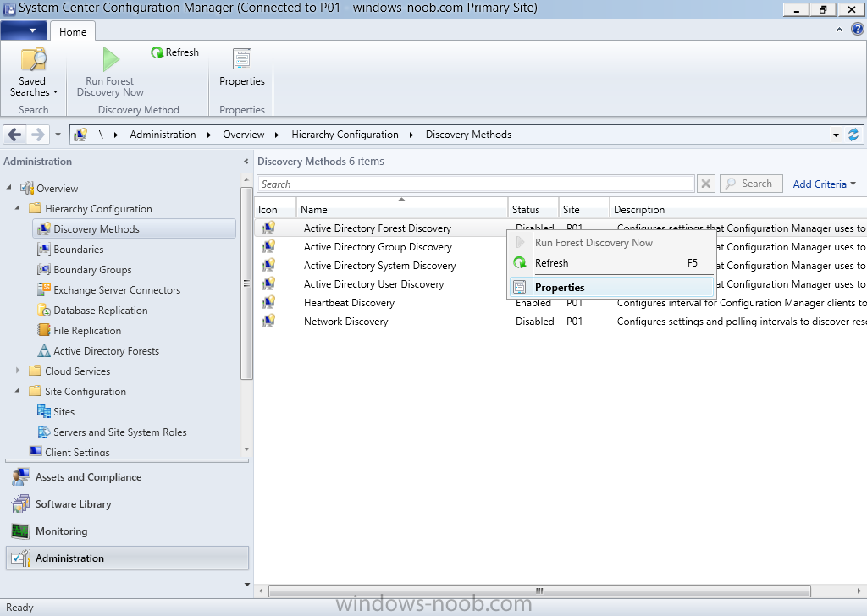Image resolution: width=867 pixels, height=616 pixels.
Task: Select Boundaries in navigation tree
Action: coord(79,249)
